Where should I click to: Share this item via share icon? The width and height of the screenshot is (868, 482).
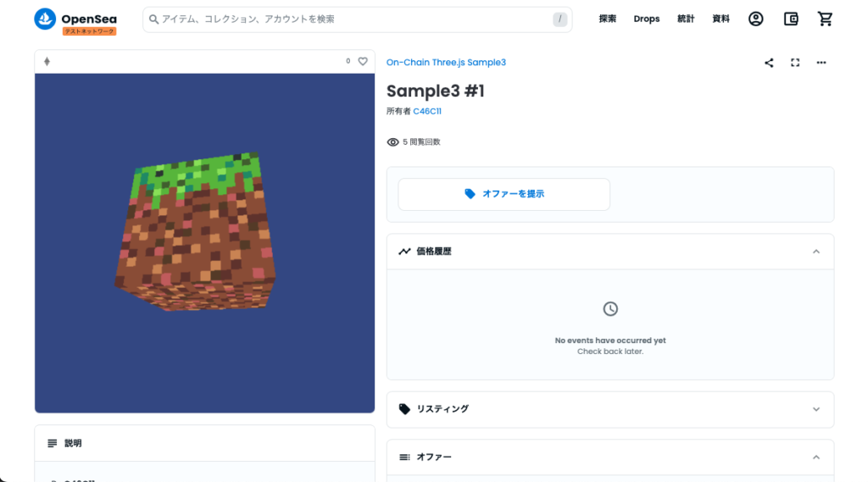coord(769,63)
